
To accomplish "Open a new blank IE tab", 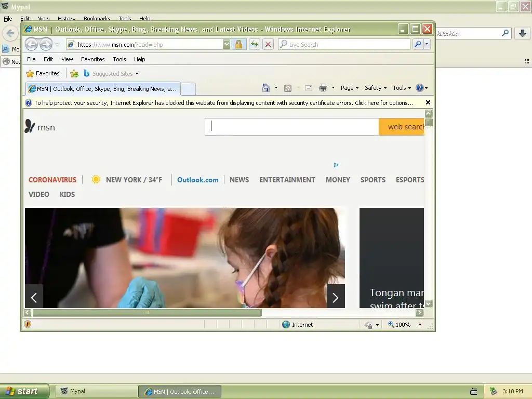I will click(x=188, y=89).
